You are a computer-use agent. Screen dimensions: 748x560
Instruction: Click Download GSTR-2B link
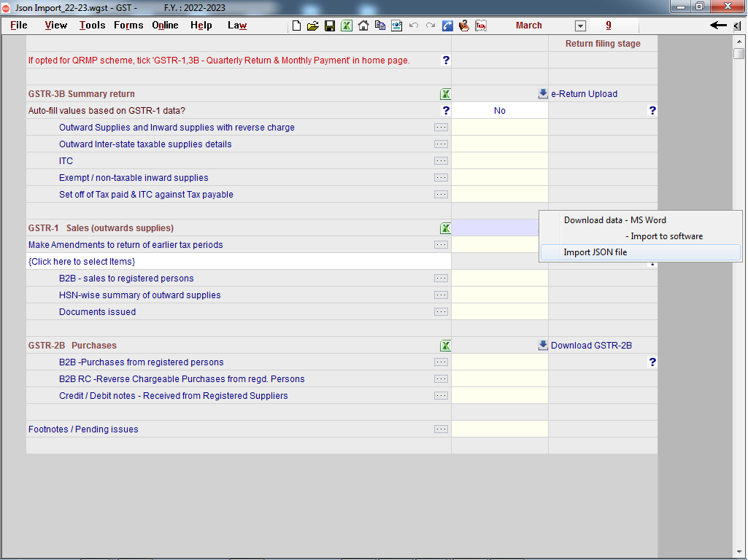(591, 346)
